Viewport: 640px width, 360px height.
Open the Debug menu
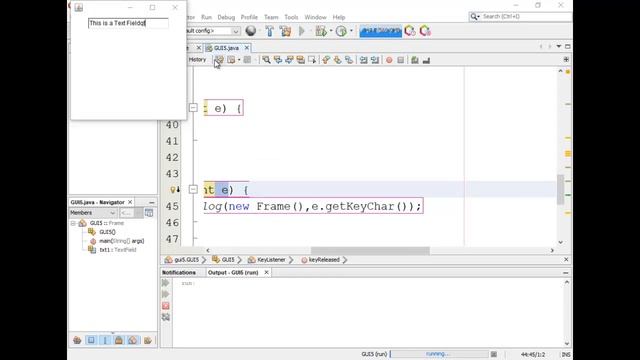point(226,17)
